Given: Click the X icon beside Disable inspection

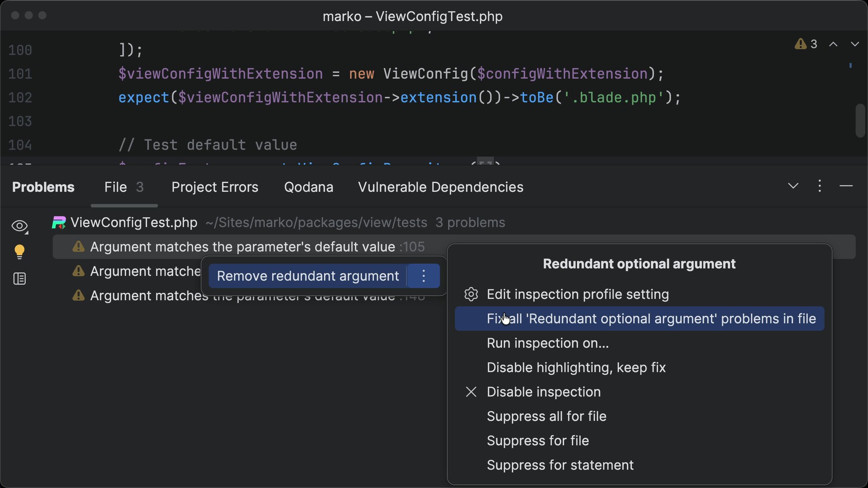Looking at the screenshot, I should [x=471, y=392].
